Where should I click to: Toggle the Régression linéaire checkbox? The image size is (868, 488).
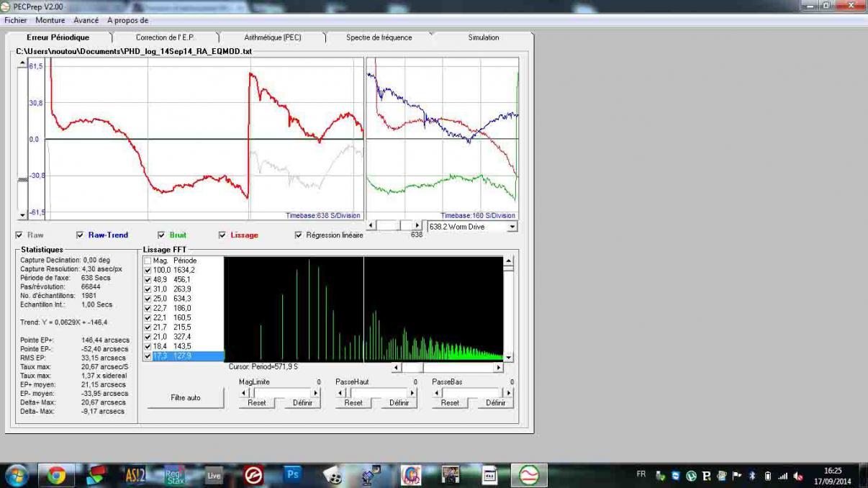[x=298, y=235]
